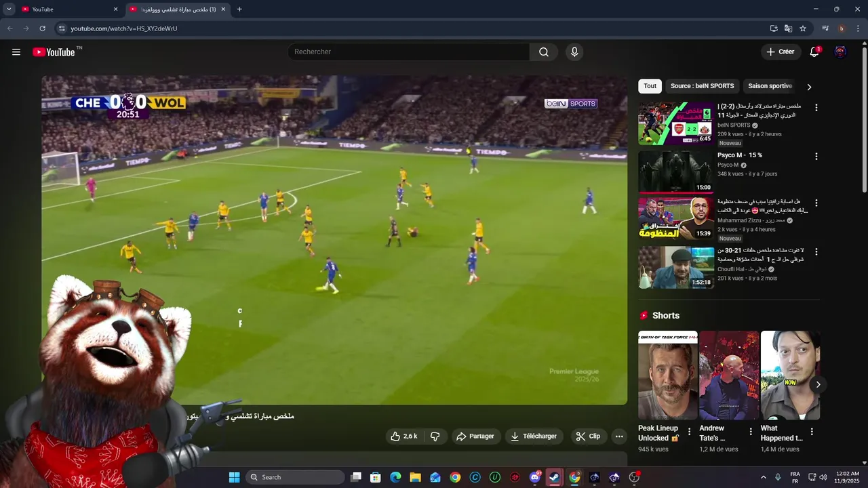Image resolution: width=868 pixels, height=488 pixels.
Task: Click the taskbar Search box
Action: click(x=295, y=477)
